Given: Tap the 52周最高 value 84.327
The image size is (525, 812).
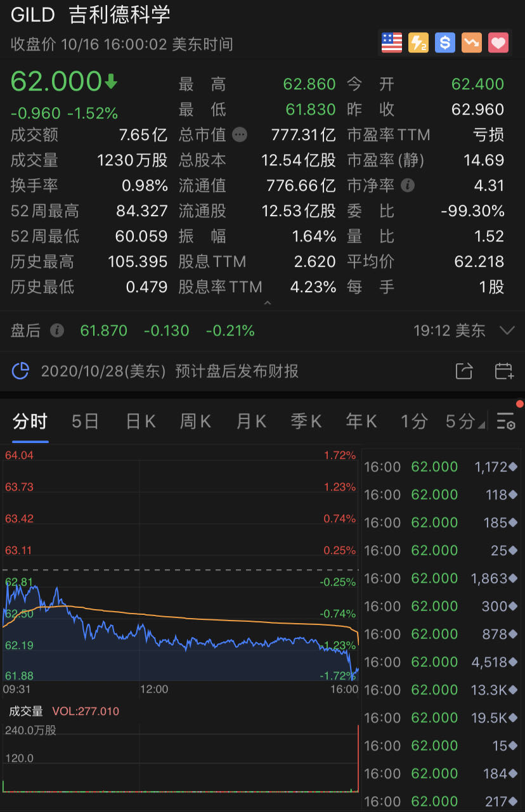Looking at the screenshot, I should pyautogui.click(x=142, y=211).
